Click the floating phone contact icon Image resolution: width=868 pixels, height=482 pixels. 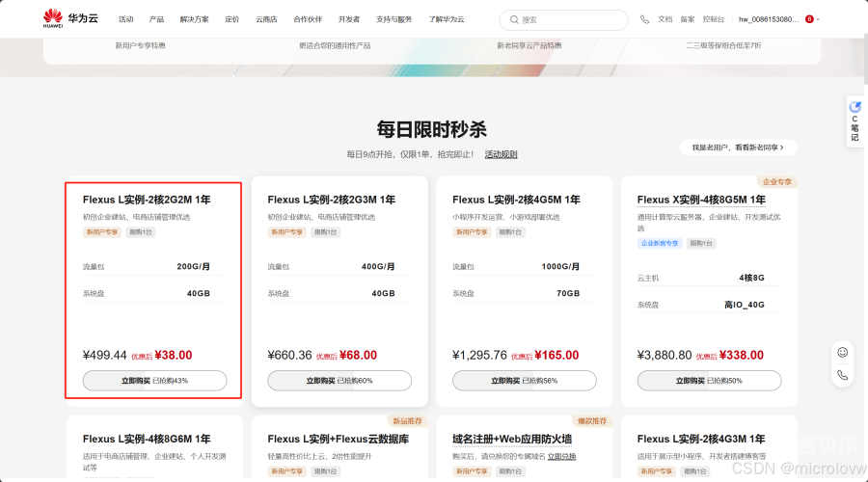click(843, 375)
